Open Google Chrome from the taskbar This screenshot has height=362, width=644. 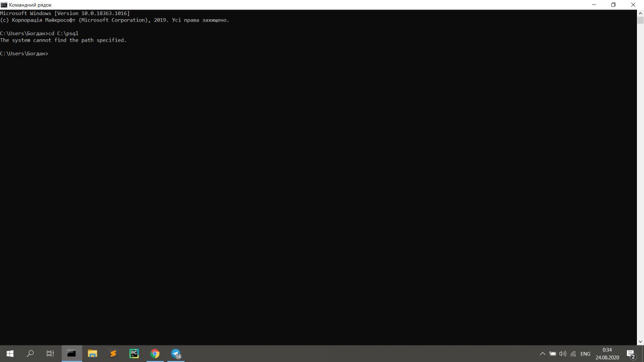[x=155, y=353]
